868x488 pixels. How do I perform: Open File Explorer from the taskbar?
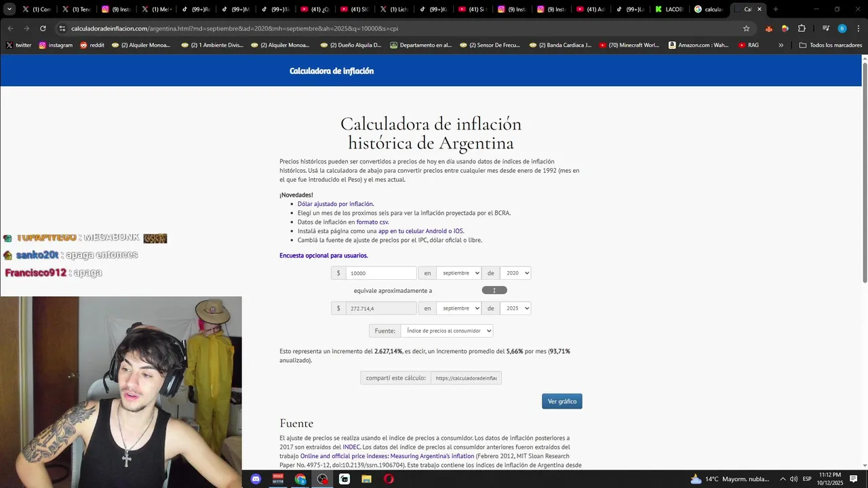[367, 479]
